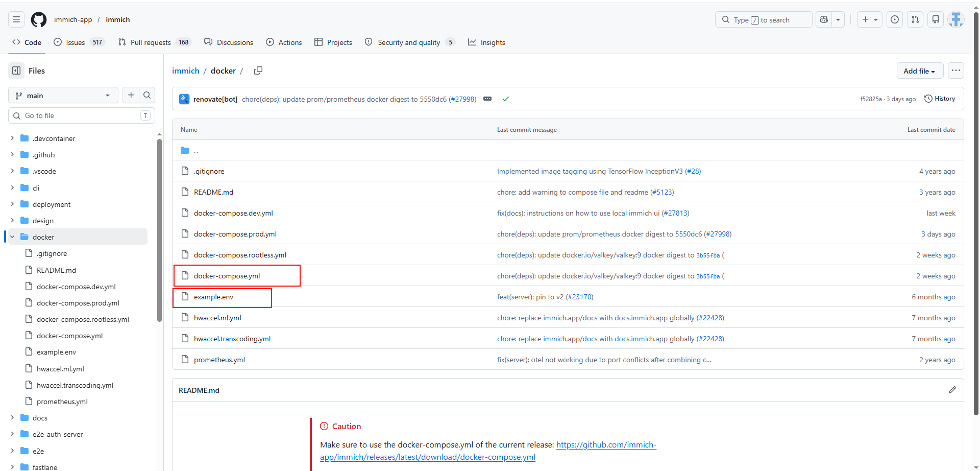This screenshot has height=471, width=980.
Task: Add new file with plus icon
Action: click(x=131, y=95)
